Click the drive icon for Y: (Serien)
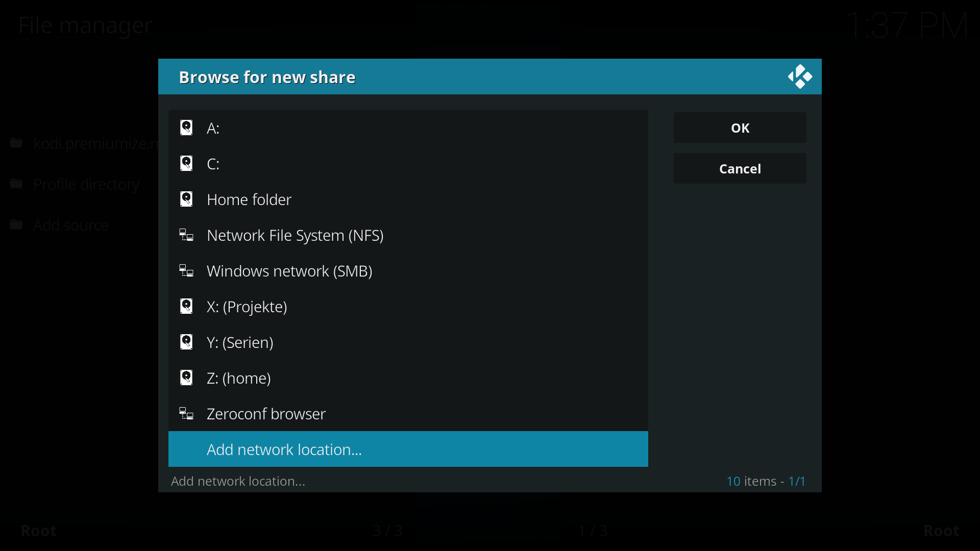 click(186, 342)
